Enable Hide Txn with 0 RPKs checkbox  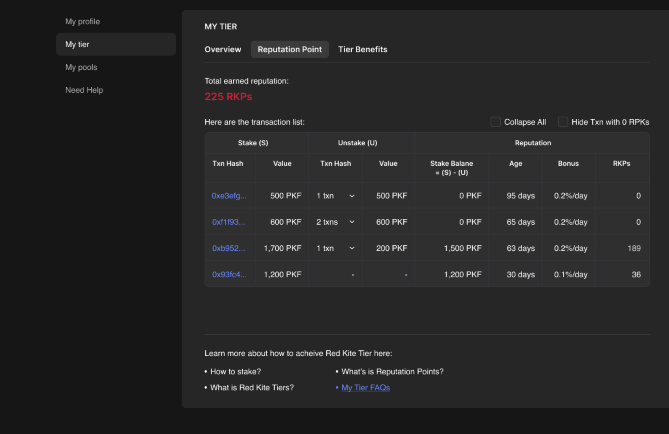click(x=563, y=122)
